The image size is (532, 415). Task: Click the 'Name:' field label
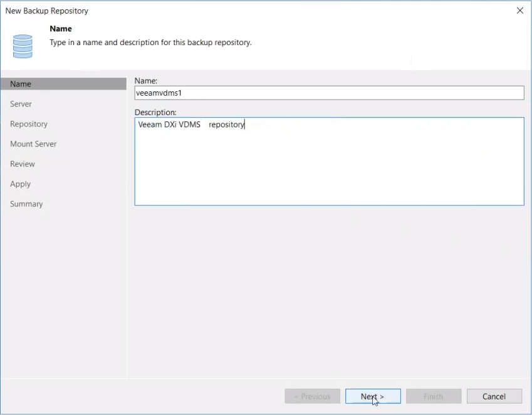pyautogui.click(x=146, y=81)
